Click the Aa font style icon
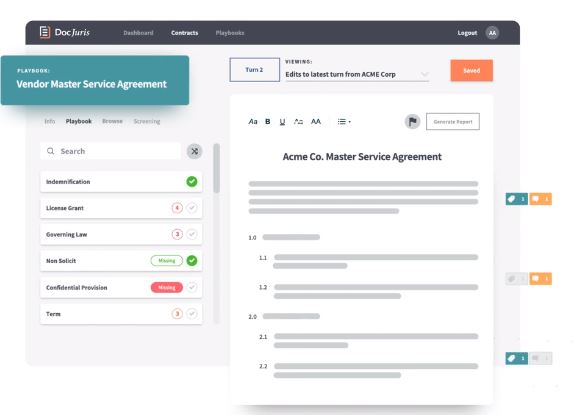Image resolution: width=574 pixels, height=415 pixels. pos(253,121)
